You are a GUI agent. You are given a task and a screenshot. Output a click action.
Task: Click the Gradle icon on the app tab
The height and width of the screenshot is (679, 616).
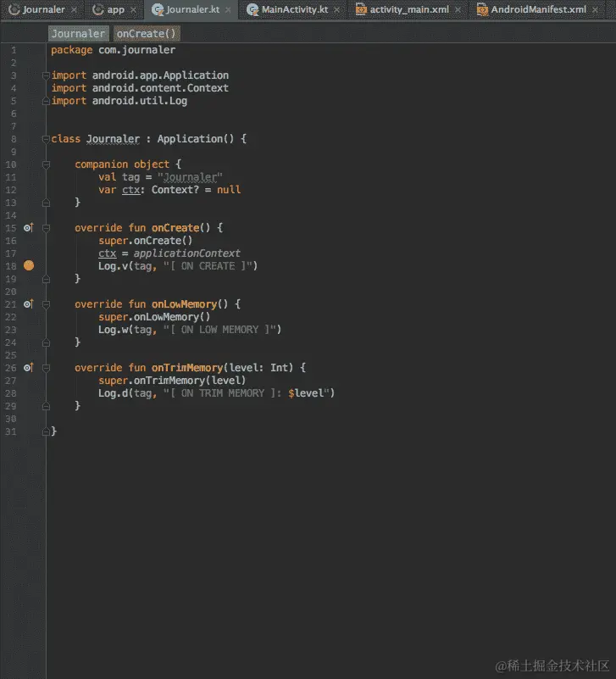click(x=98, y=9)
